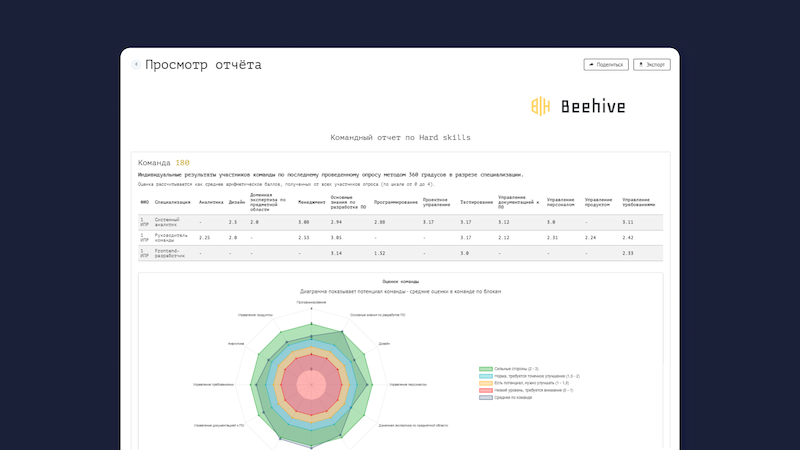
Task: Click the Аналитика radar axis label
Action: pos(236,344)
